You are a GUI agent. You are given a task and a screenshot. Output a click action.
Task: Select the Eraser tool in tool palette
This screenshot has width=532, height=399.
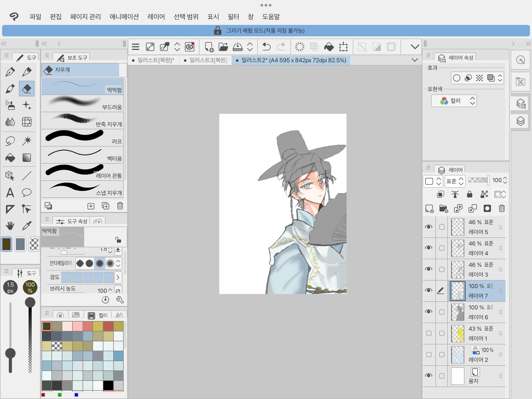pyautogui.click(x=27, y=89)
